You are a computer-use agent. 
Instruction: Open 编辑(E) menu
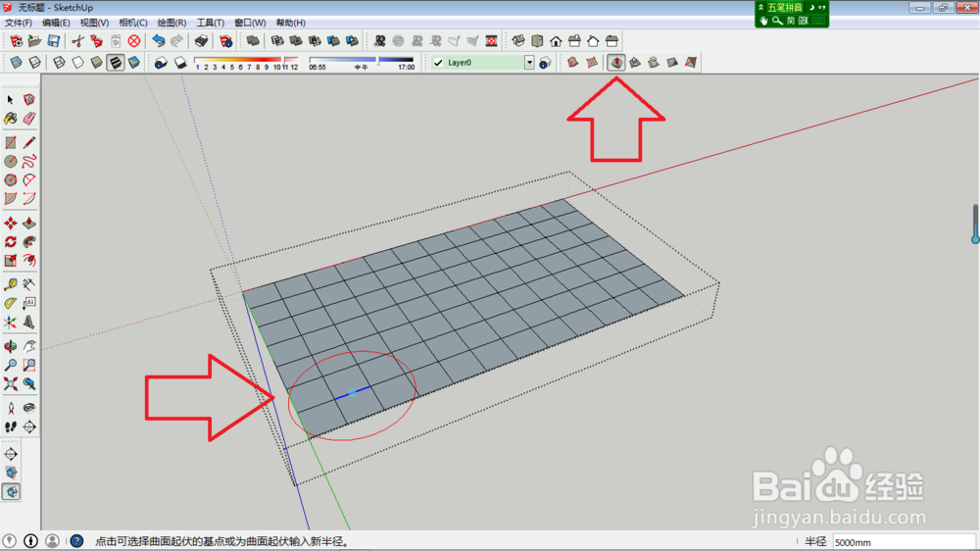click(x=56, y=23)
